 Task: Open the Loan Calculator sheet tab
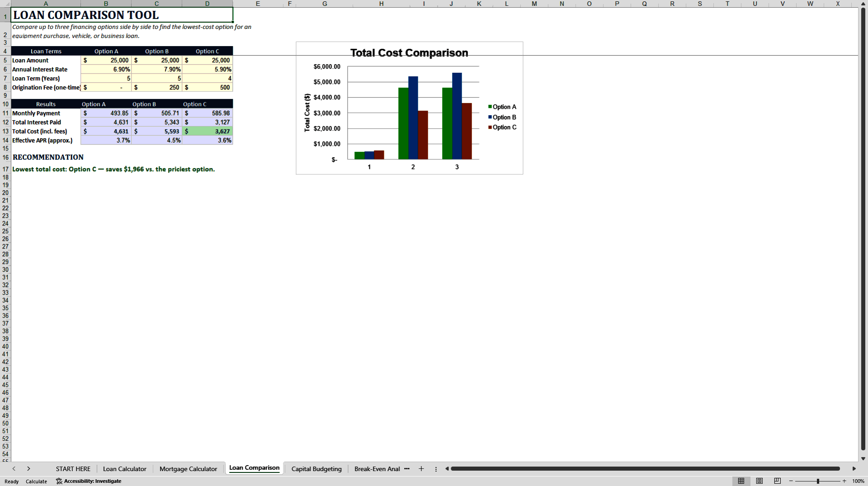pos(125,469)
